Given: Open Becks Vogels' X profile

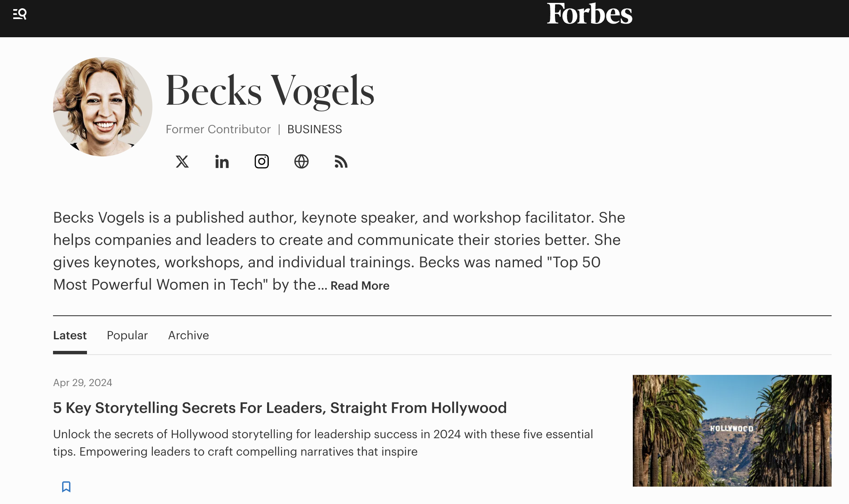Looking at the screenshot, I should (x=182, y=161).
